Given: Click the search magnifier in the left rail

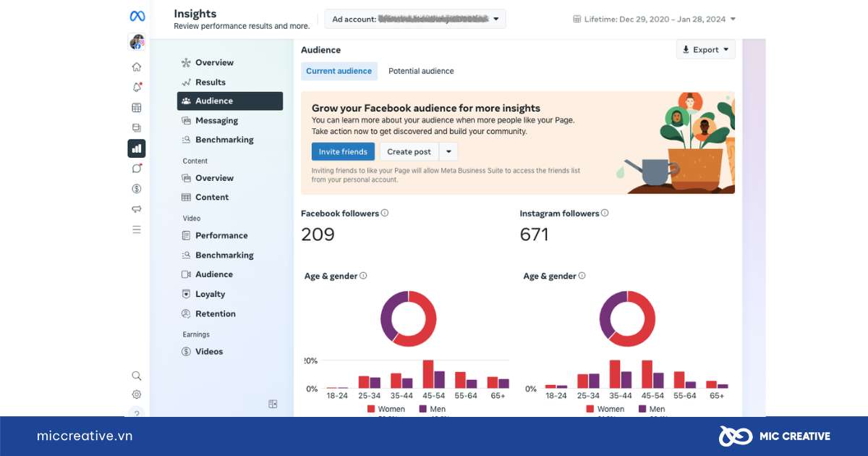Looking at the screenshot, I should coord(137,376).
